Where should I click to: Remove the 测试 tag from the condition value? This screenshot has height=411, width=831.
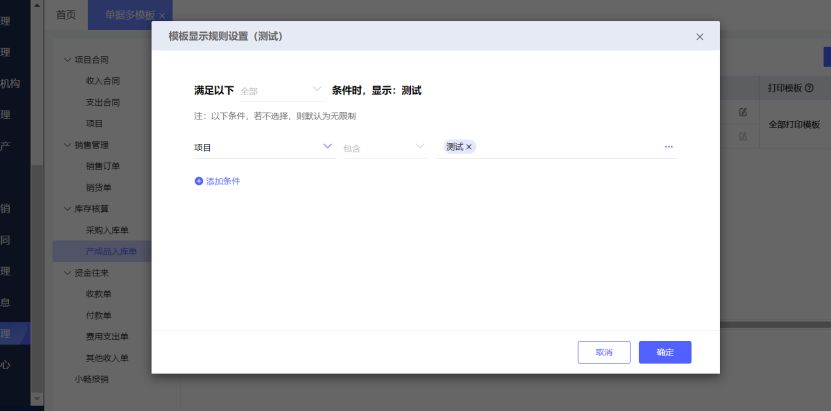pos(470,147)
